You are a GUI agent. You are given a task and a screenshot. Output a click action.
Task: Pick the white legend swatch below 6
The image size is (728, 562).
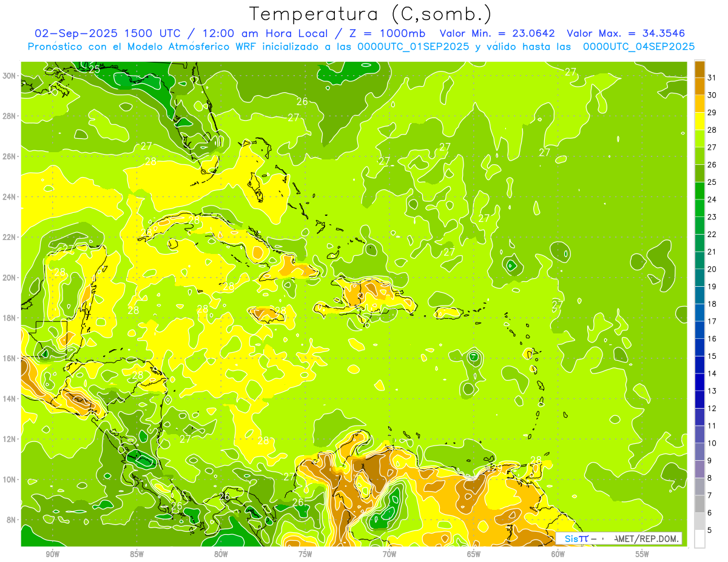(x=699, y=538)
